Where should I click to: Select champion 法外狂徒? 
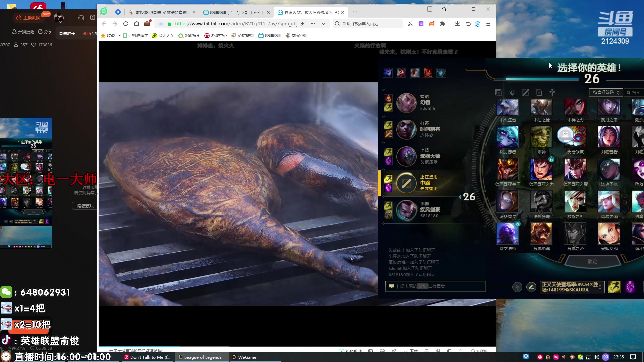point(541,201)
